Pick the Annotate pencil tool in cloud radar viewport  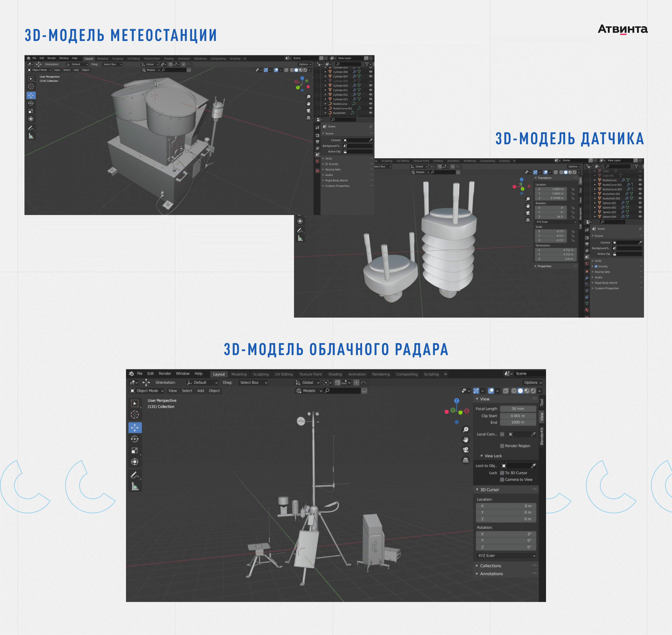[x=134, y=475]
